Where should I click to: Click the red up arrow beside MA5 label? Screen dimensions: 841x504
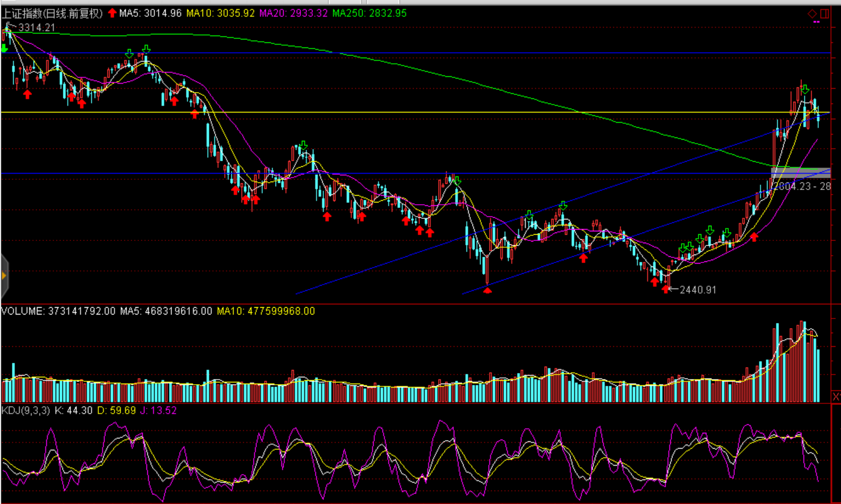[112, 13]
